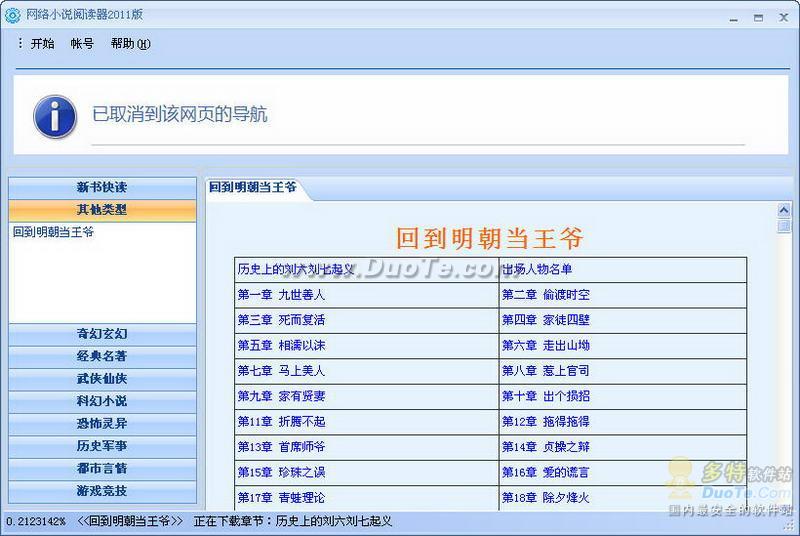The height and width of the screenshot is (536, 800).
Task: Open chapter 第二章 偷渡时空
Action: pos(546,295)
